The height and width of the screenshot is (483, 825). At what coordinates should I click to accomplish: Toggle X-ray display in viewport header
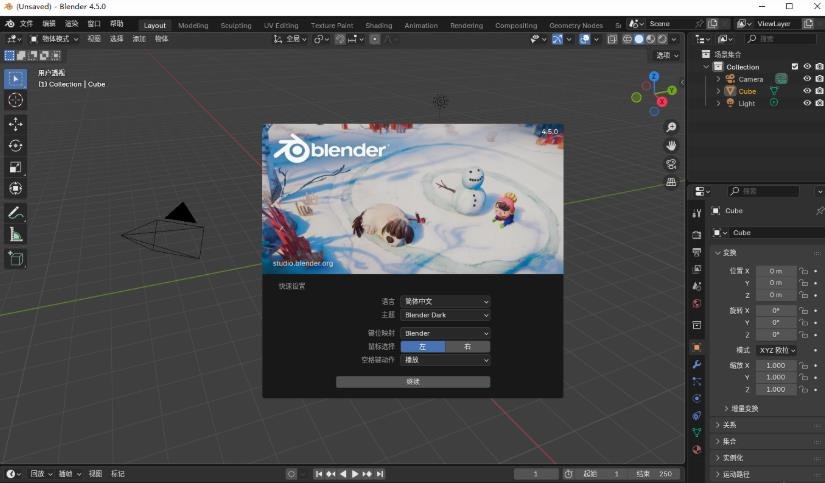[611, 39]
